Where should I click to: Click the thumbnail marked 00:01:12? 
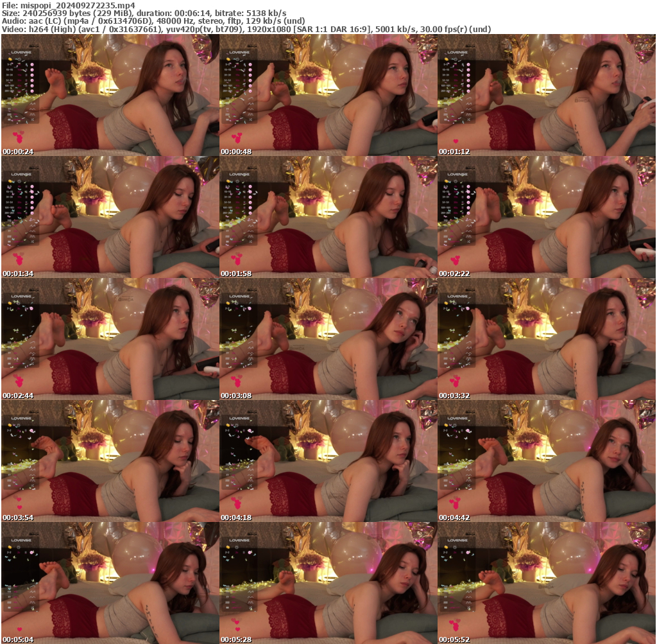546,96
